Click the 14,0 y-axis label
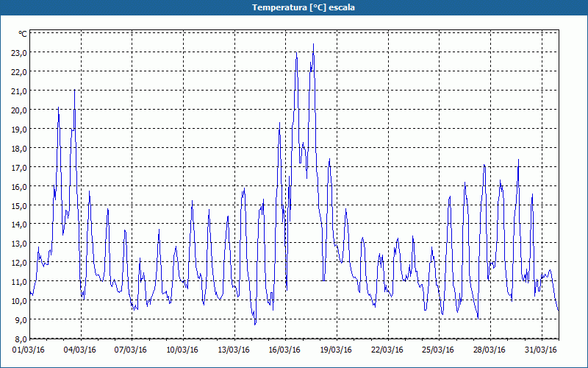This screenshot has width=588, height=368. coord(20,224)
